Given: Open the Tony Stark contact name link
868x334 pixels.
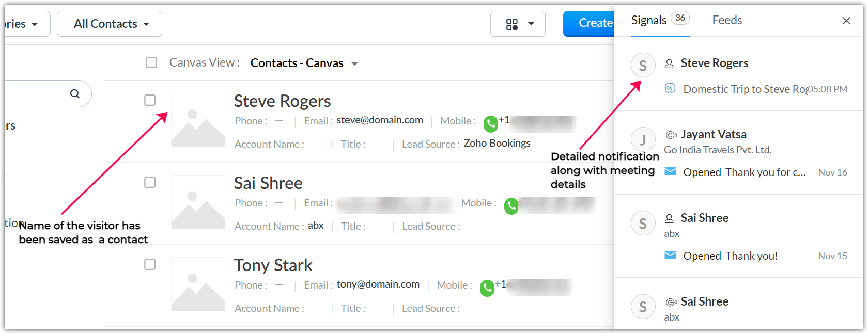Looking at the screenshot, I should tap(273, 265).
